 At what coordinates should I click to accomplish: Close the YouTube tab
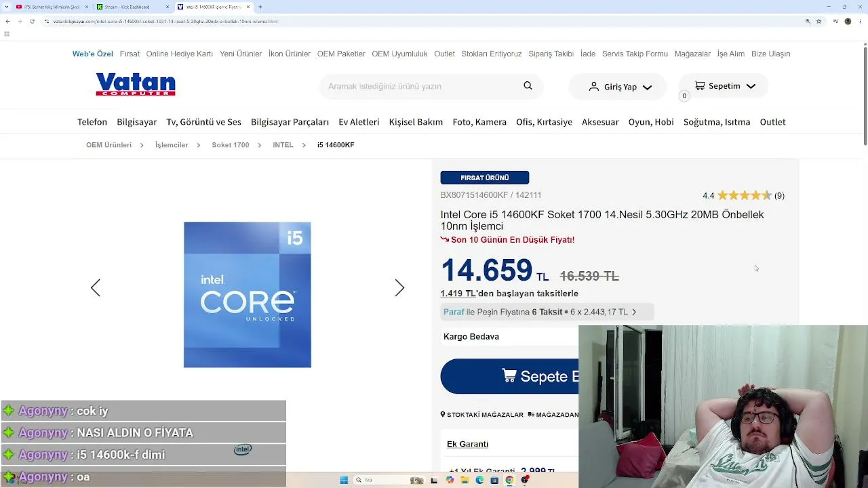87,7
